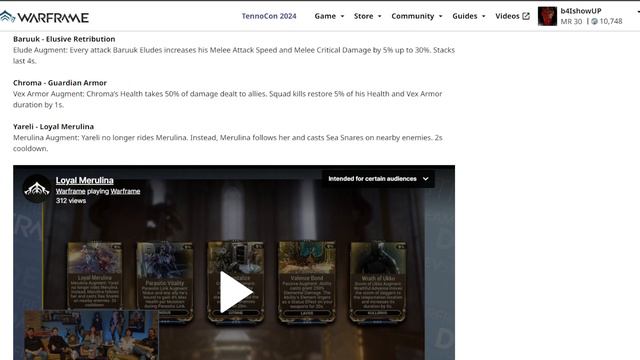Click the 'MR 30' rank text
The width and height of the screenshot is (640, 360).
click(x=571, y=21)
